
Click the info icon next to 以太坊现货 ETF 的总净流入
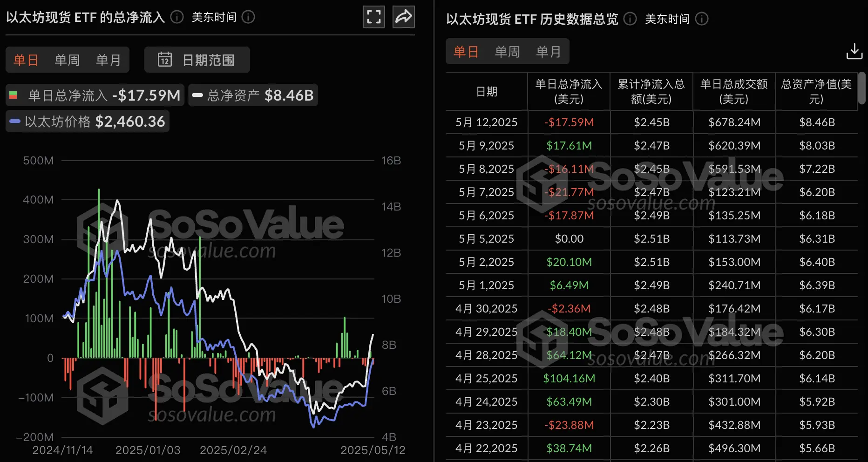[176, 17]
